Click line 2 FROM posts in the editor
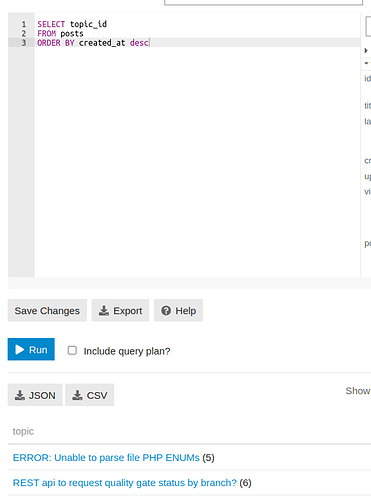 click(60, 34)
